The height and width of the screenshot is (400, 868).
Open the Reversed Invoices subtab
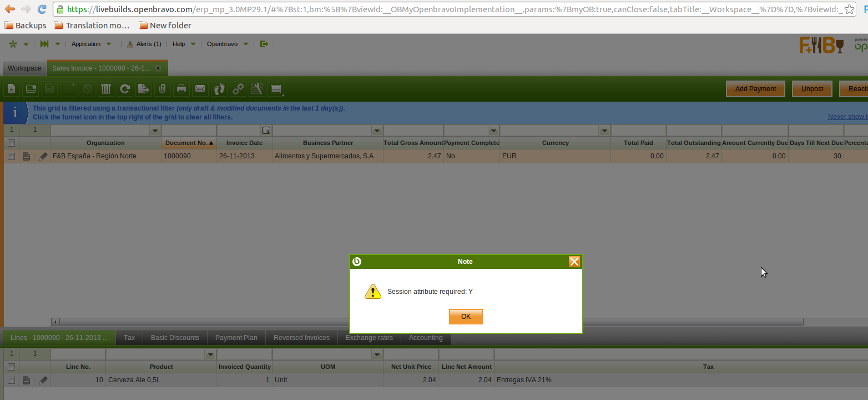tap(301, 338)
